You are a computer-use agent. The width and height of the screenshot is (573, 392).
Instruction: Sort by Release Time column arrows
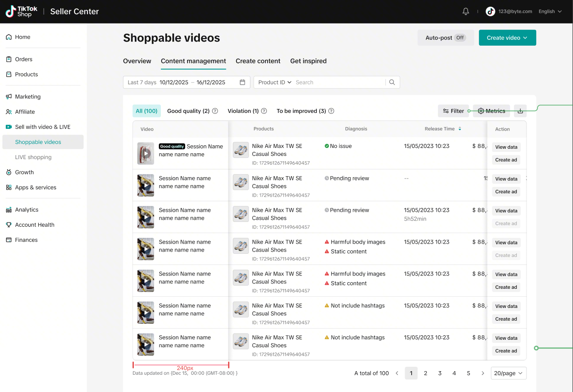(460, 129)
